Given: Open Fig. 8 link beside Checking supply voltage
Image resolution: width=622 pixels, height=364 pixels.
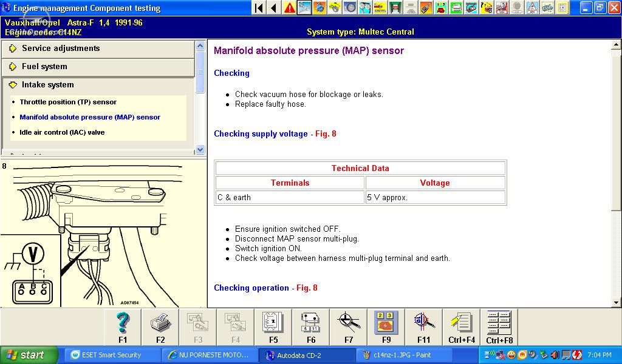Looking at the screenshot, I should click(x=326, y=134).
